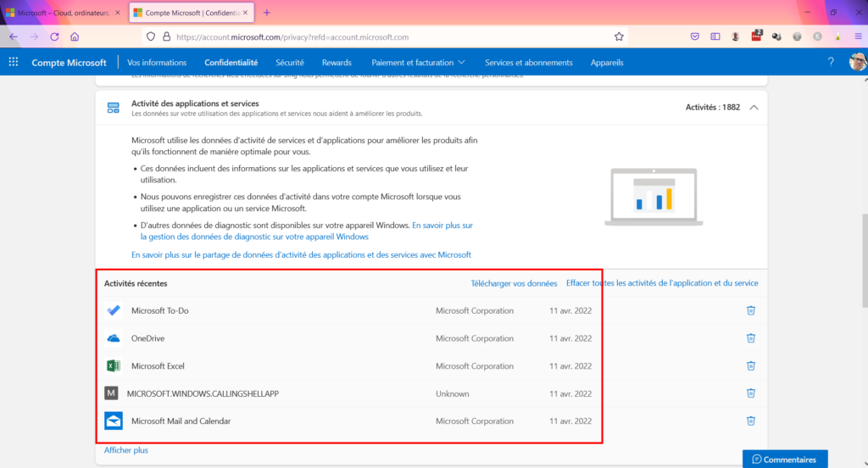Click the Activités : 1882 counter text

pyautogui.click(x=712, y=108)
